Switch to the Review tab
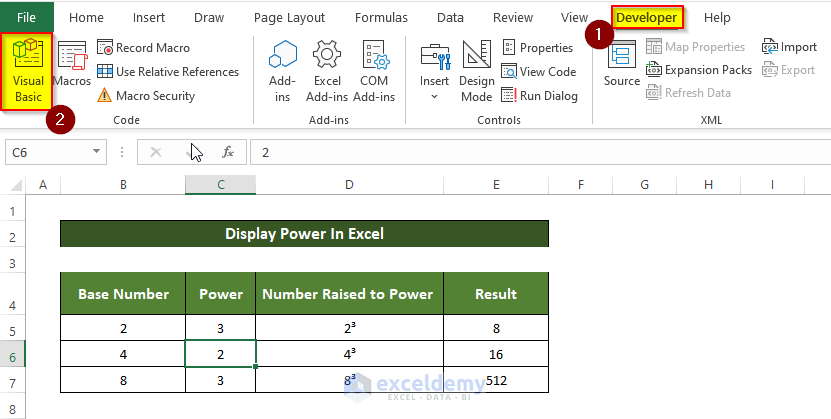 point(513,17)
